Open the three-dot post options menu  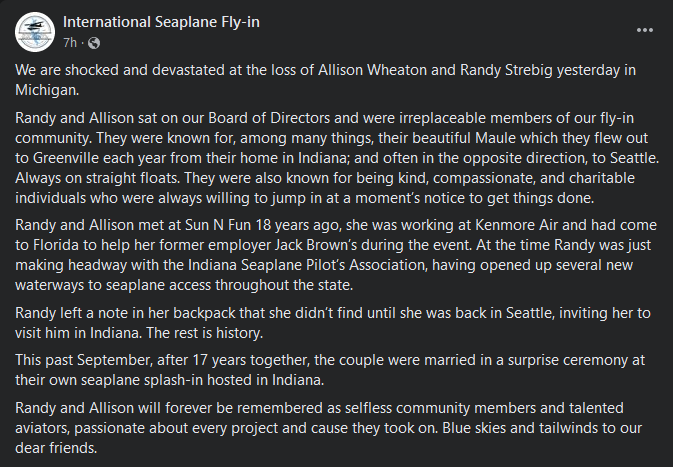pos(645,31)
